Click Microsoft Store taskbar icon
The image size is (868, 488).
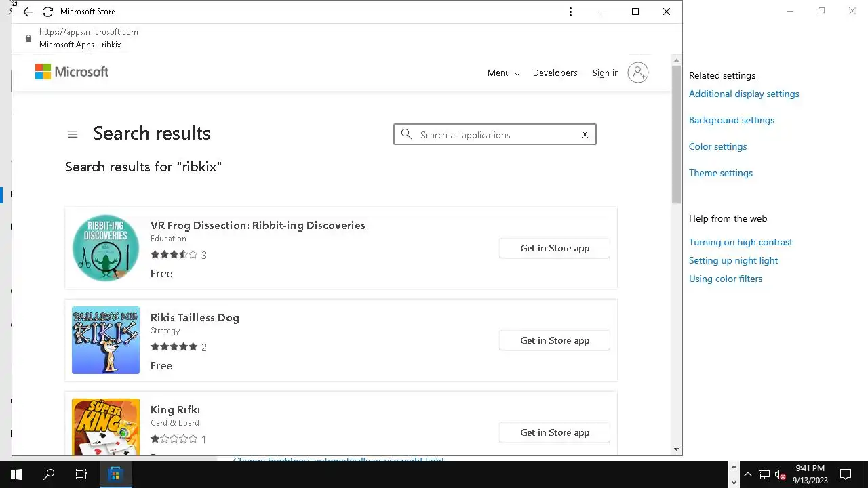tap(115, 474)
